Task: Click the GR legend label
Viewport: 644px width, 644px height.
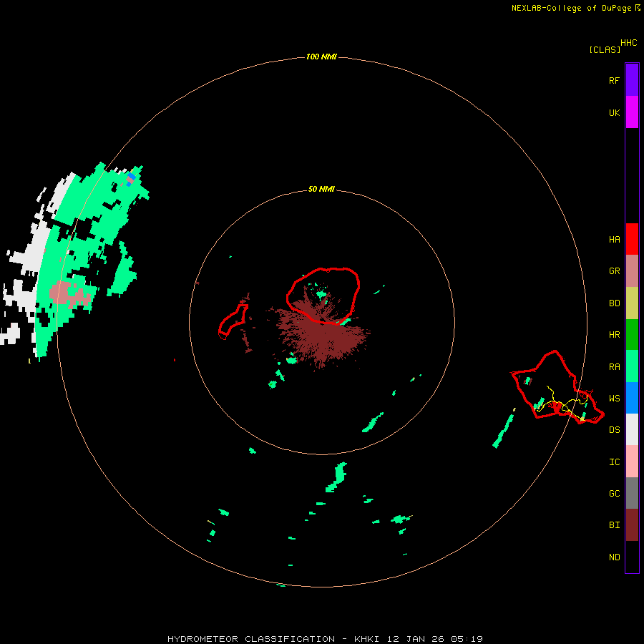Action: 614,271
